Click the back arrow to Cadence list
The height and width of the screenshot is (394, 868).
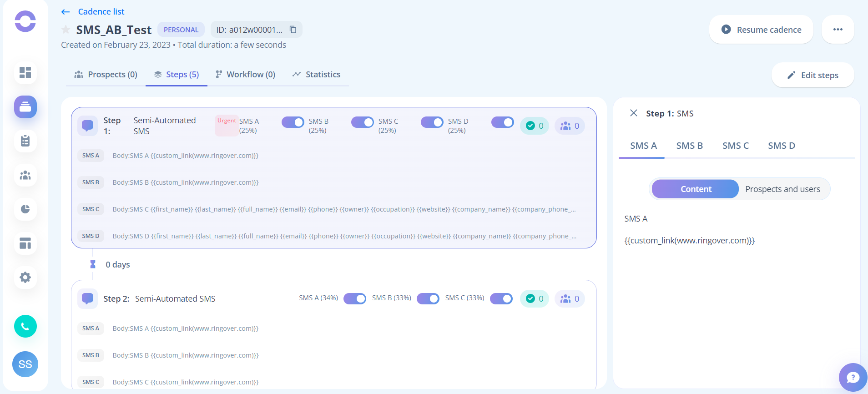pyautogui.click(x=66, y=12)
